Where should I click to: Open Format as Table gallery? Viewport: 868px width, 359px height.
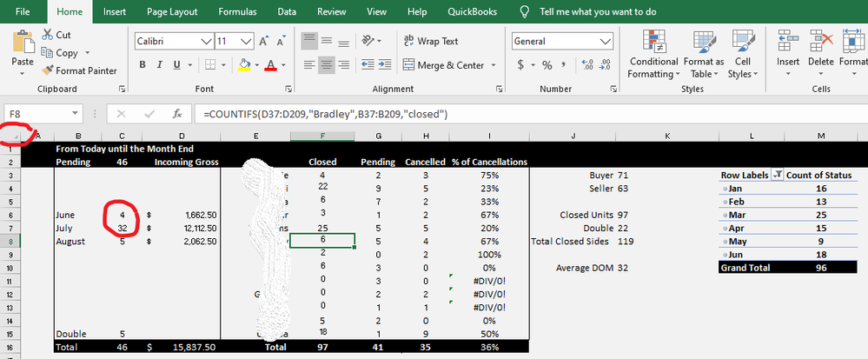pyautogui.click(x=704, y=54)
